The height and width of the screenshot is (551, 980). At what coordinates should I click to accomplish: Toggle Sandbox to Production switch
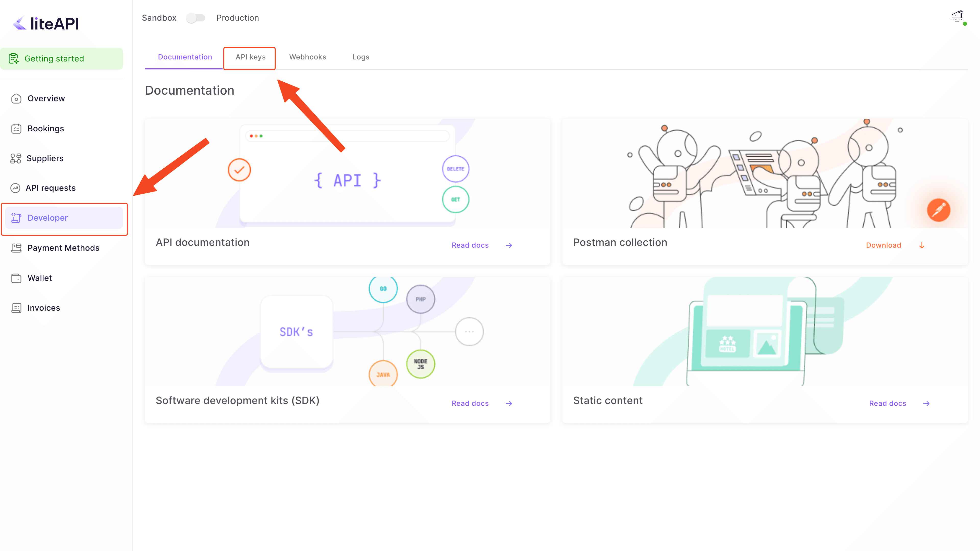195,18
